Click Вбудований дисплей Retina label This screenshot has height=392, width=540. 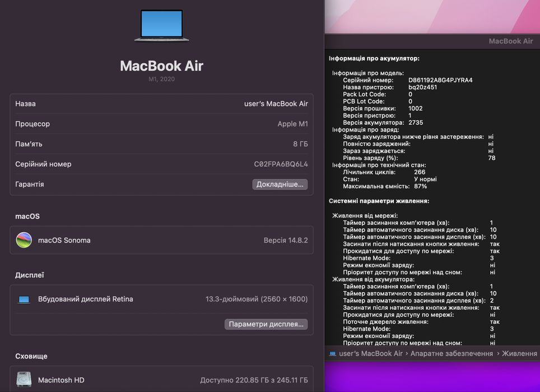tap(85, 299)
